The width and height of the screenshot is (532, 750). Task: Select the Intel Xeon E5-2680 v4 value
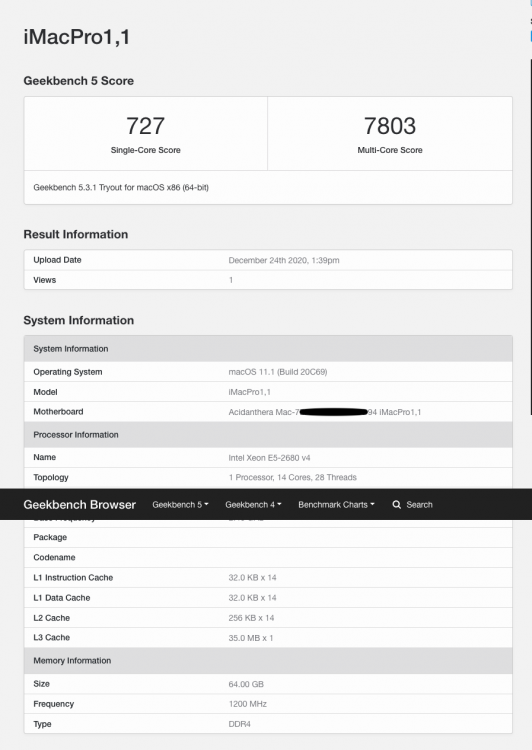[x=269, y=458]
